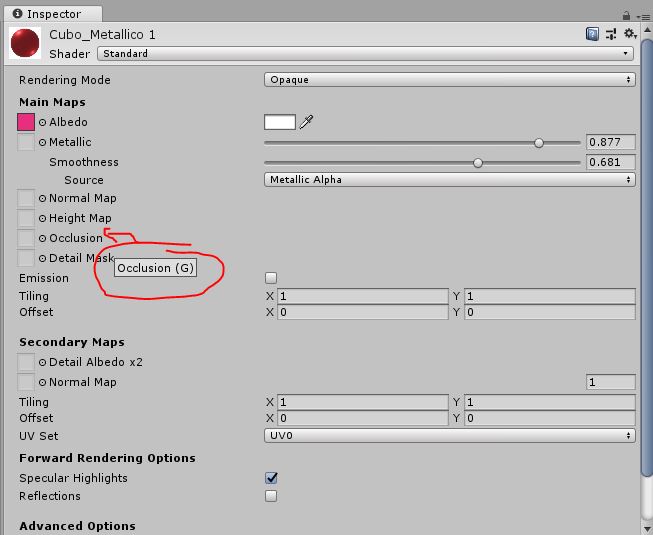Screen dimensions: 653x535
Task: Click the Forward Rendering Options heading
Action: 107,458
